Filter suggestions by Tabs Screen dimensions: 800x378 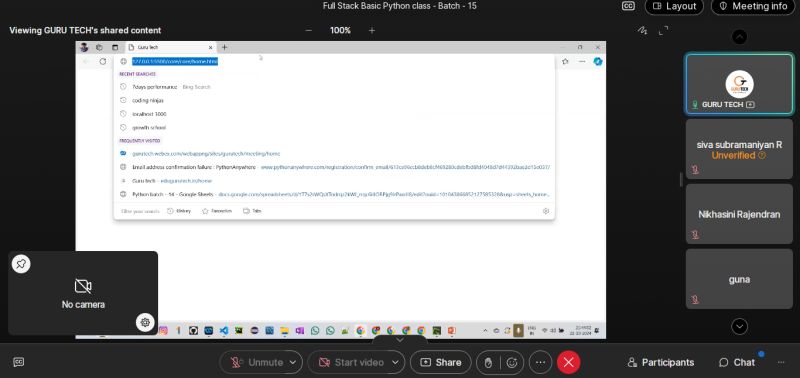coord(252,211)
